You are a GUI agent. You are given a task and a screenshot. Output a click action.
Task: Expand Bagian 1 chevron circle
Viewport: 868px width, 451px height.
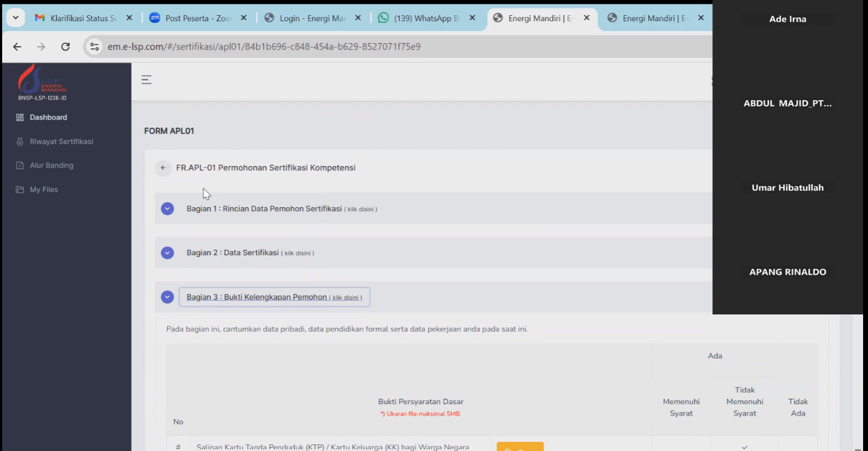point(168,209)
